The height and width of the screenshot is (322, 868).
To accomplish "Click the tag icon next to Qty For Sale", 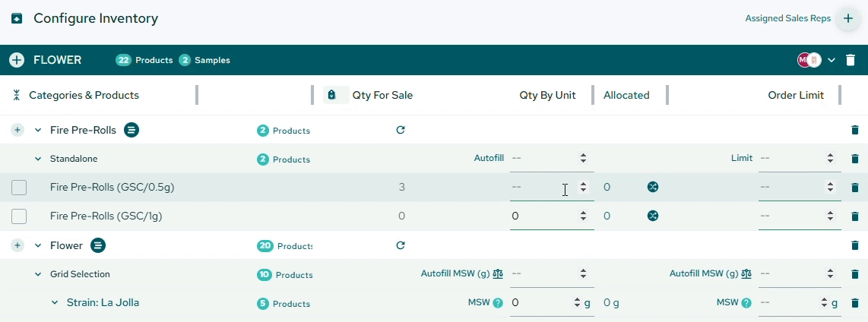I will [331, 95].
